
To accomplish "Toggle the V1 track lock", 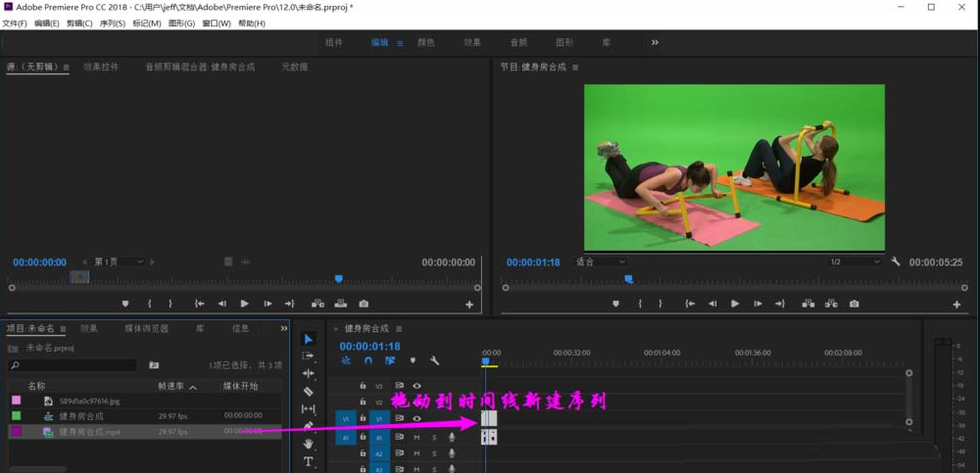I will [x=363, y=418].
